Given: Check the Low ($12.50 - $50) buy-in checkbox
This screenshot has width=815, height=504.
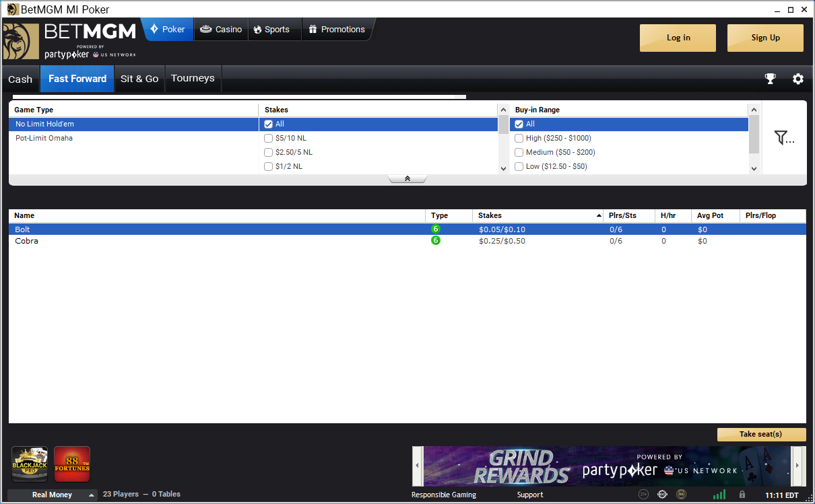Looking at the screenshot, I should (519, 166).
